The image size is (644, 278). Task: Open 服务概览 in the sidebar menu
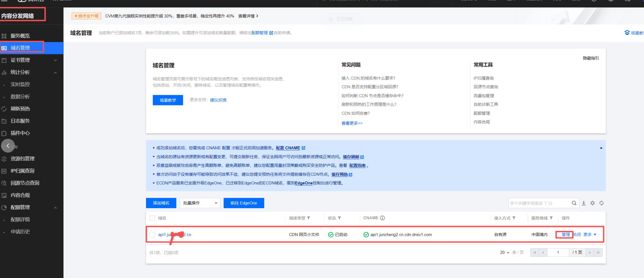20,36
